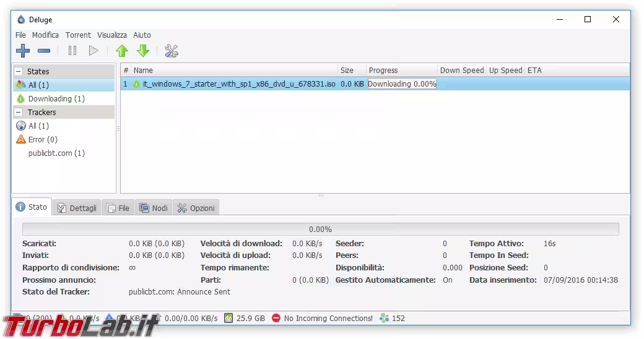Click the free disk space icon showing 25.9 GiB
644x339 pixels.
(x=228, y=318)
